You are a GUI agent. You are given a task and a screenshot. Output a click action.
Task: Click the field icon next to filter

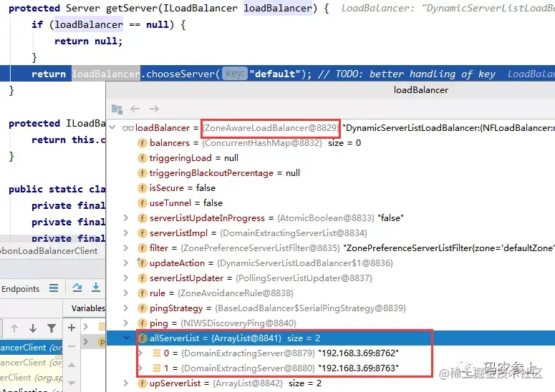click(x=142, y=248)
